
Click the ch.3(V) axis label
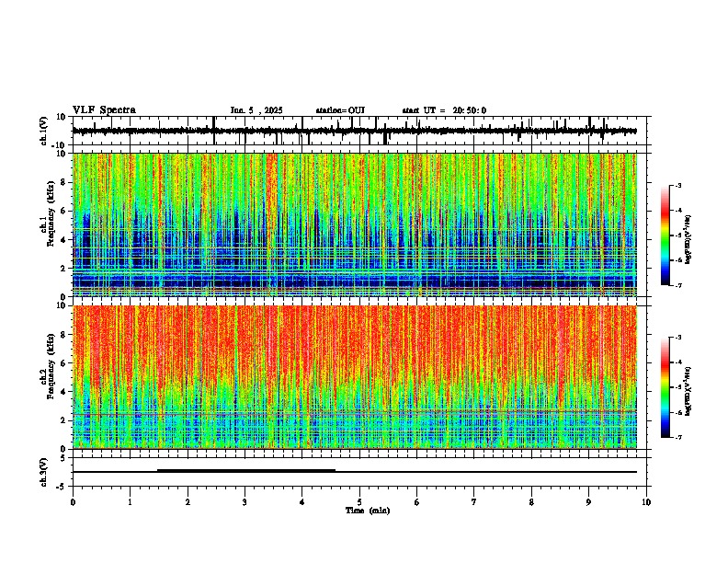coord(44,472)
